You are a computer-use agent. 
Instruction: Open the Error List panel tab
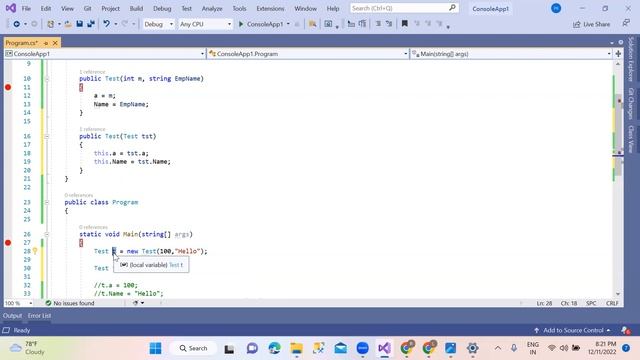tap(40, 316)
